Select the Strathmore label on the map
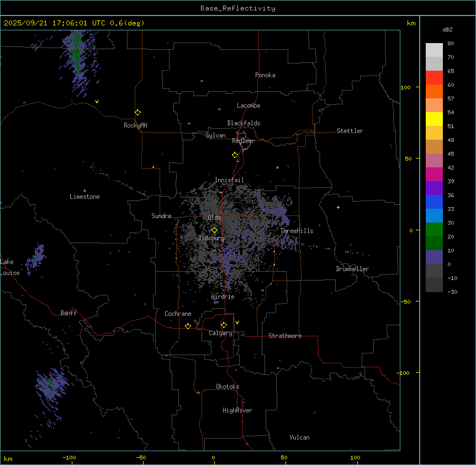The height and width of the screenshot is (465, 476). [285, 336]
